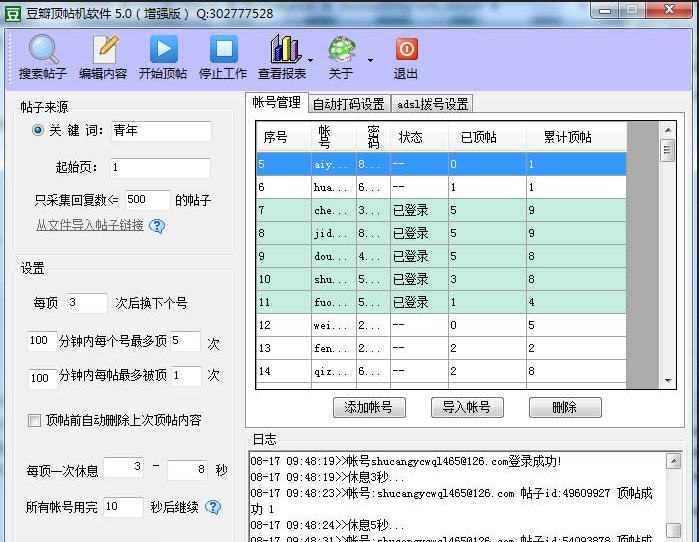Click the 搜索帖子 magnifier icon
The width and height of the screenshot is (699, 542).
pos(43,50)
